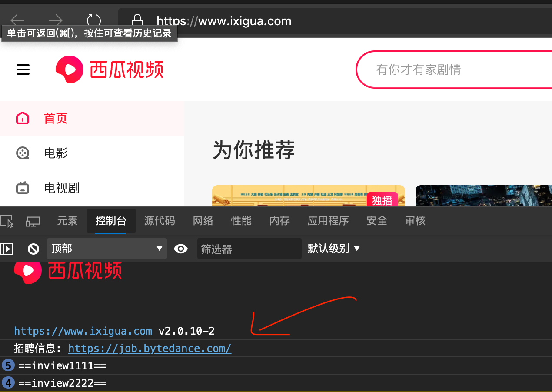
Task: Open the 独播 recommended video thumbnail
Action: pos(309,196)
